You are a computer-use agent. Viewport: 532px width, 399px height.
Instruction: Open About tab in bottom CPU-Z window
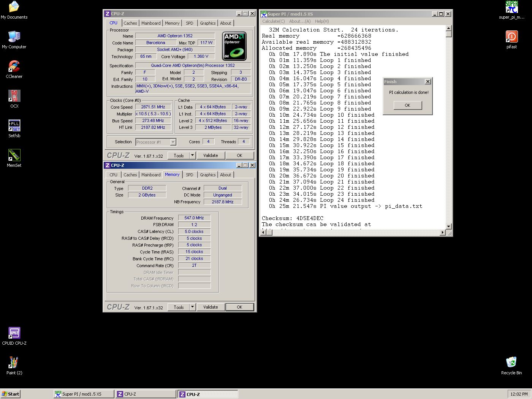click(x=226, y=175)
